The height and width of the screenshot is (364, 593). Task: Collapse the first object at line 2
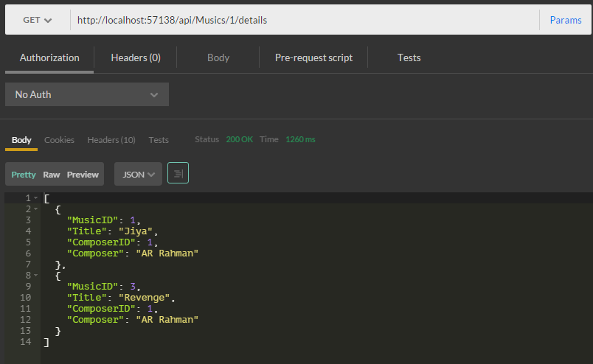(35, 210)
